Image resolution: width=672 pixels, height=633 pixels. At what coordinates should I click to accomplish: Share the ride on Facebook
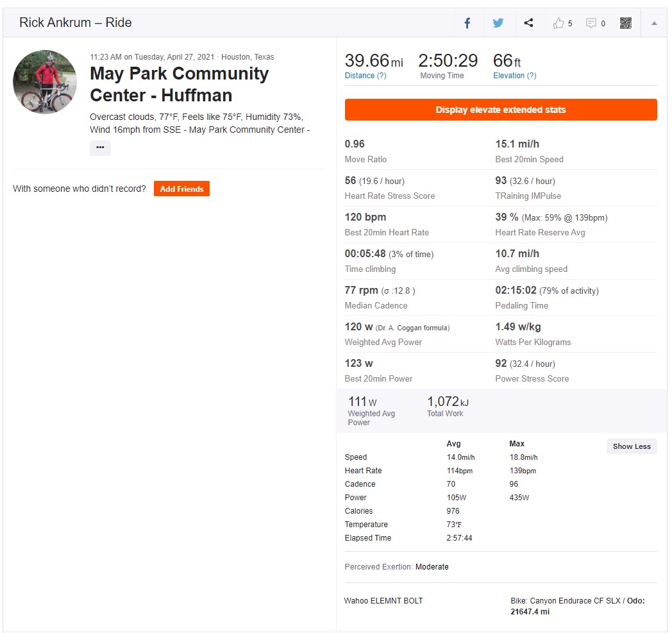pyautogui.click(x=467, y=23)
